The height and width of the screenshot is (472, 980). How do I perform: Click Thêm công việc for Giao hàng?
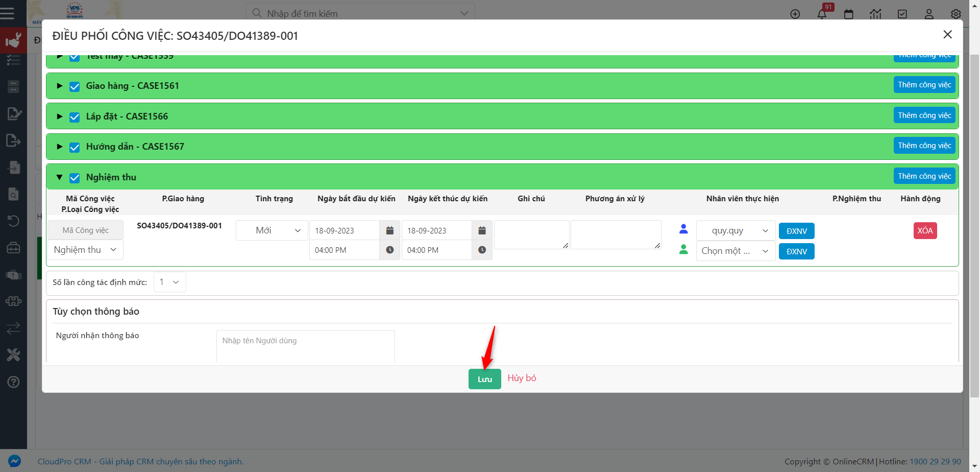point(924,85)
